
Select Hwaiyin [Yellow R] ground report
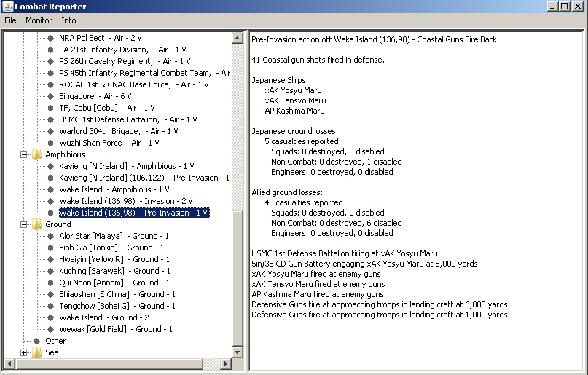pyautogui.click(x=114, y=259)
